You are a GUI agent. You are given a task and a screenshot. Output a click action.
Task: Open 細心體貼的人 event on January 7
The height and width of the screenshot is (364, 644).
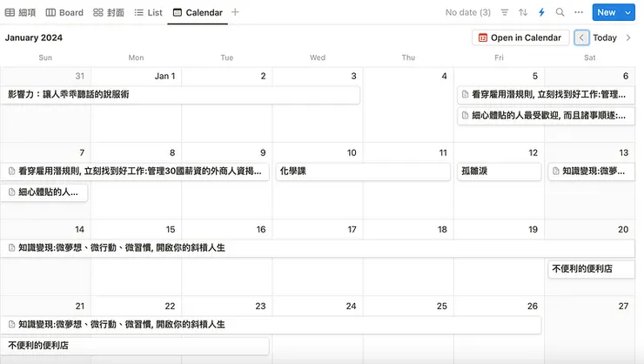(x=44, y=192)
